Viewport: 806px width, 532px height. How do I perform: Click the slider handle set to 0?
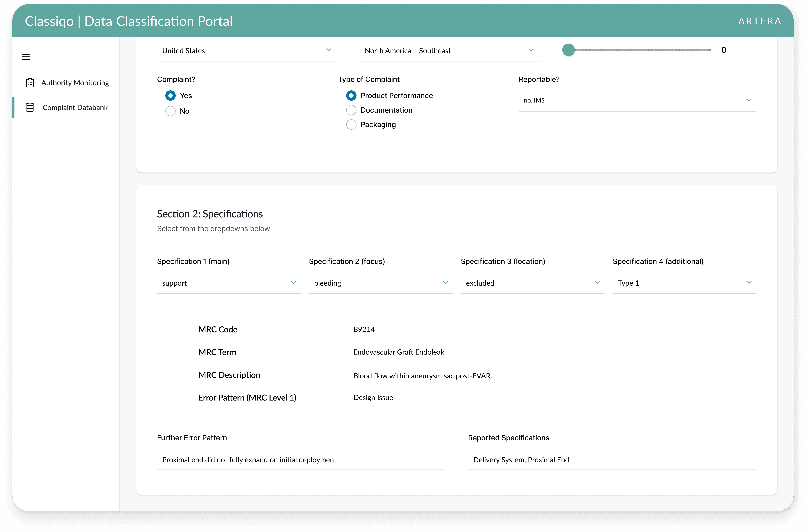click(x=568, y=50)
